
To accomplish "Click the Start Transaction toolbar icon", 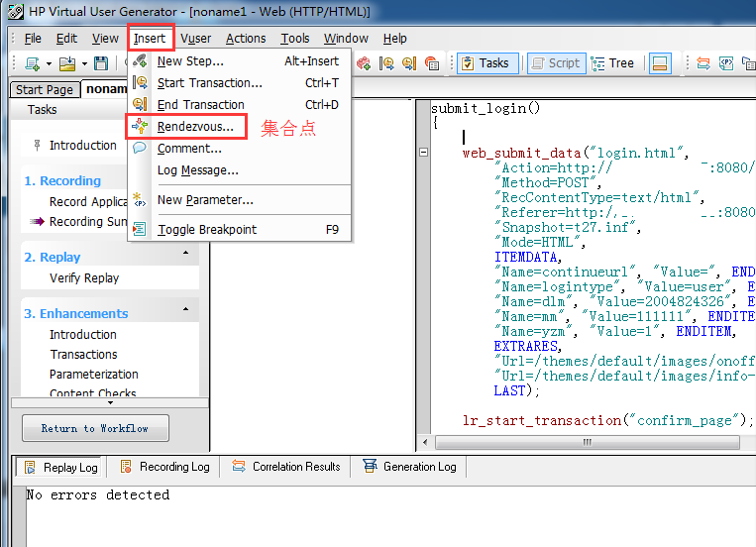I will [386, 63].
